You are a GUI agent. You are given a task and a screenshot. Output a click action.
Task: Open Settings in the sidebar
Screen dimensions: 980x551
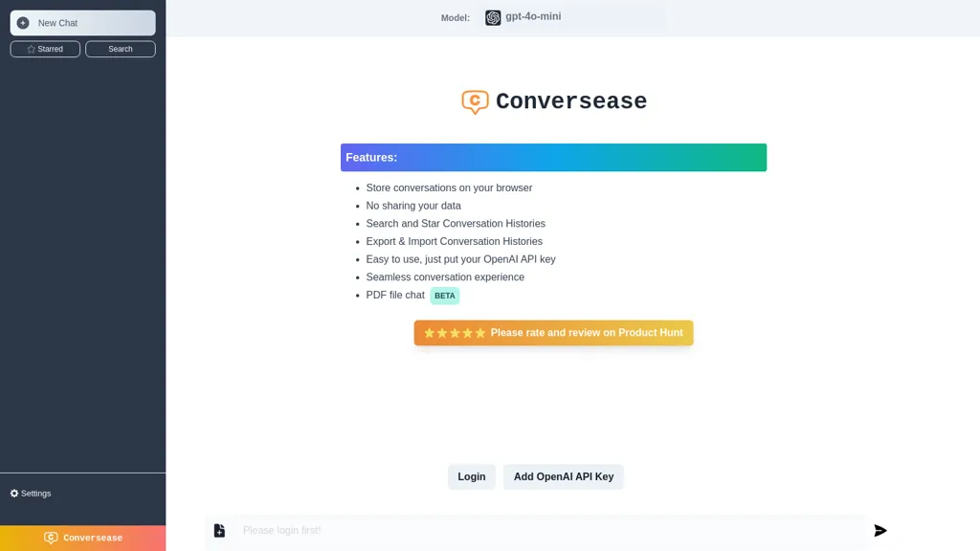pos(31,494)
